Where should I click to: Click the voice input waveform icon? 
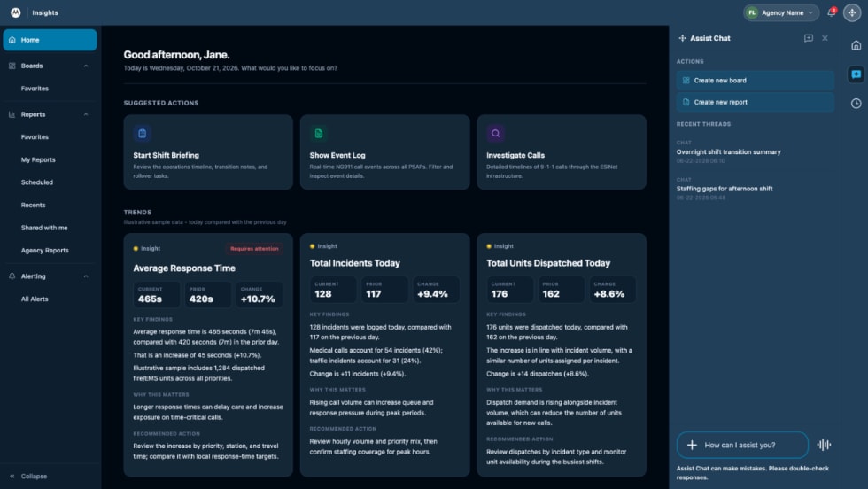coord(824,445)
